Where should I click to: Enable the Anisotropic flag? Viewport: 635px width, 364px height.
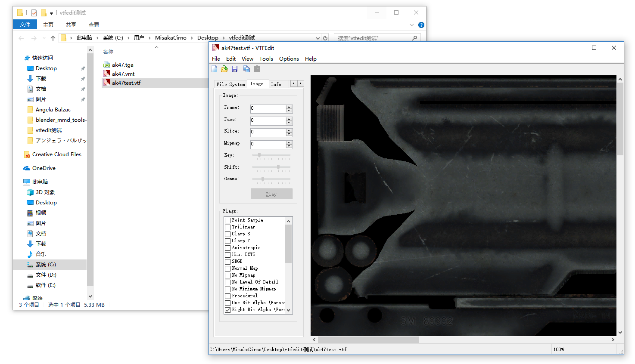pos(227,248)
